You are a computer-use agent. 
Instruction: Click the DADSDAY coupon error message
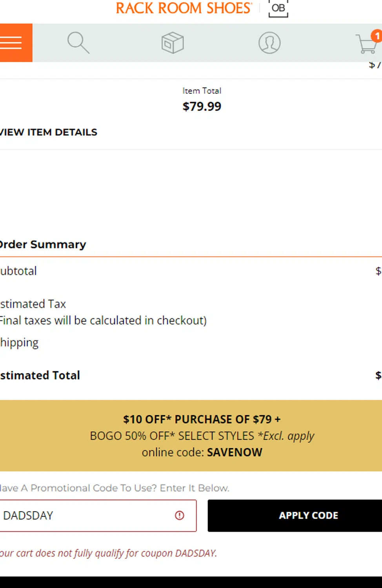coord(108,553)
